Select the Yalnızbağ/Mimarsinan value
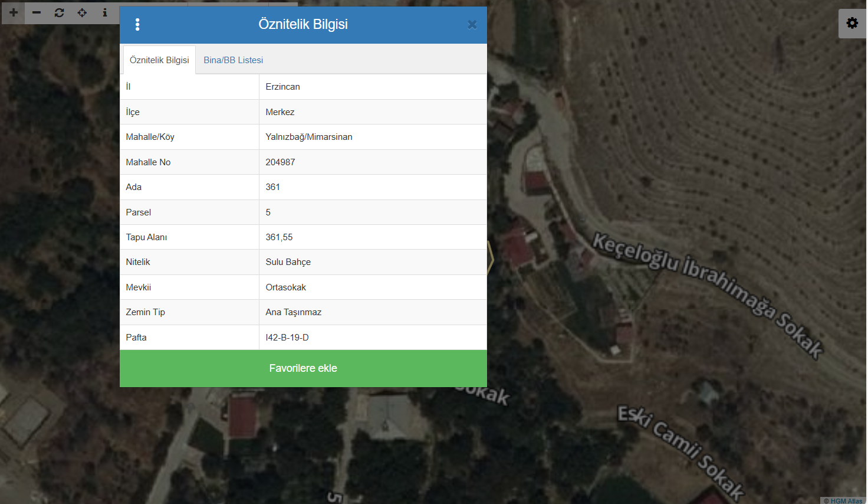The height and width of the screenshot is (504, 868). tap(309, 137)
